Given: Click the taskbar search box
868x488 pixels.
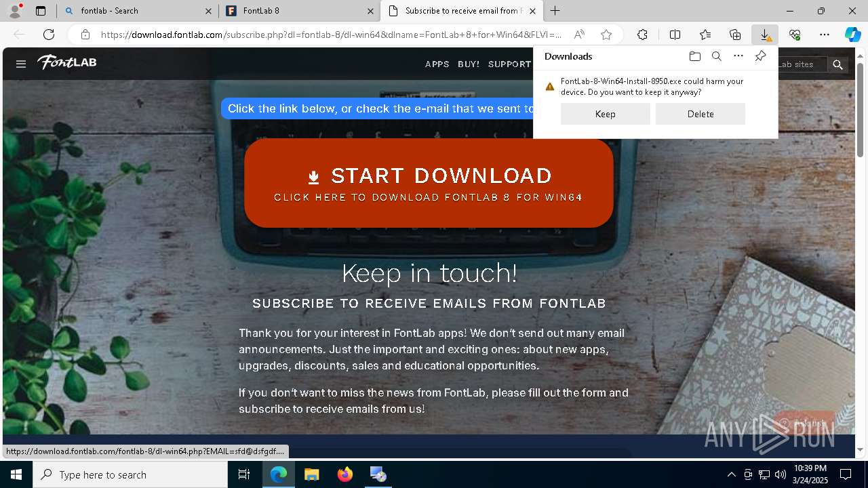Looking at the screenshot, I should 130,474.
